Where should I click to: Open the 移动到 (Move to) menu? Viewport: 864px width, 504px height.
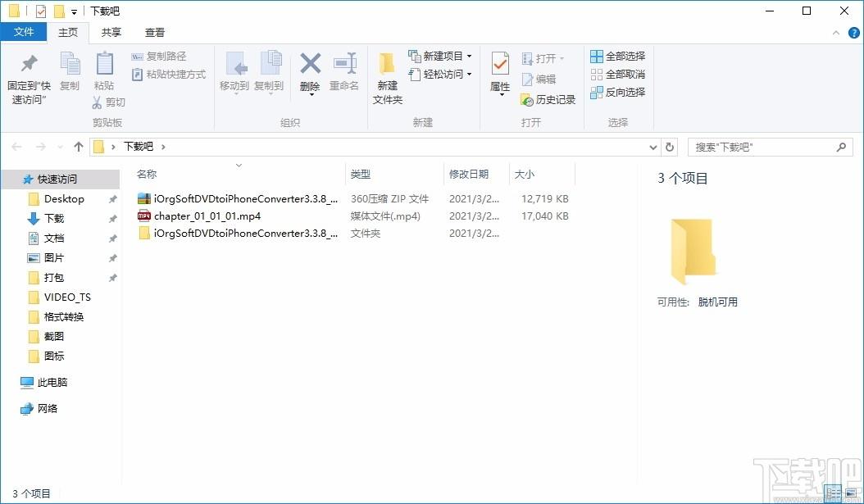[234, 73]
